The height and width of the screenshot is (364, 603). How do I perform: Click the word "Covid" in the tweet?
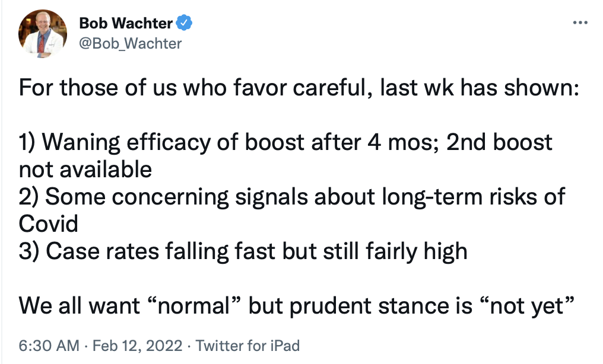tap(49, 223)
